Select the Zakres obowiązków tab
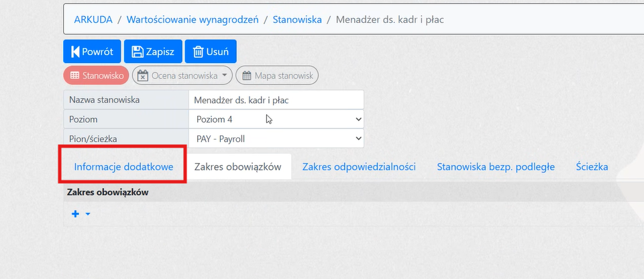This screenshot has width=644, height=279. [237, 167]
